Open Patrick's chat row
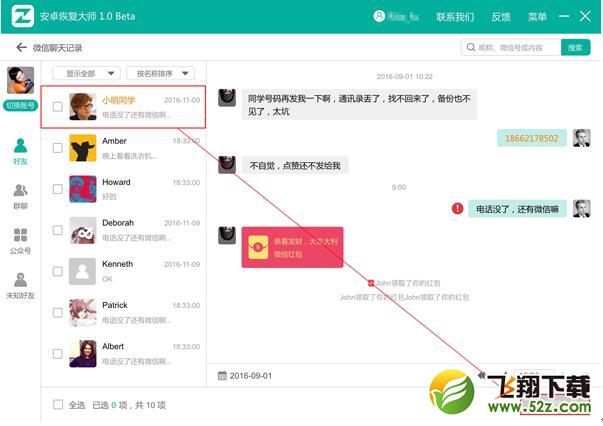Screen dimensions: 603x426 [123, 312]
